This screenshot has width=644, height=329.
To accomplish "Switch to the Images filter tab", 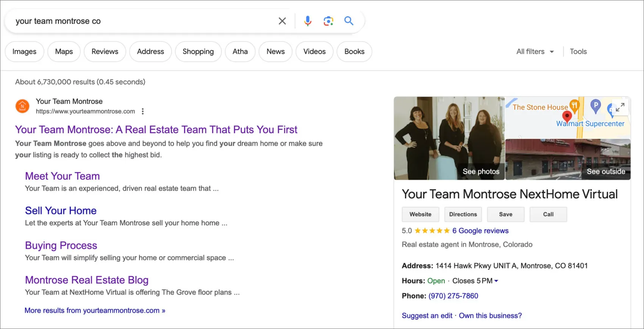I will (x=25, y=51).
